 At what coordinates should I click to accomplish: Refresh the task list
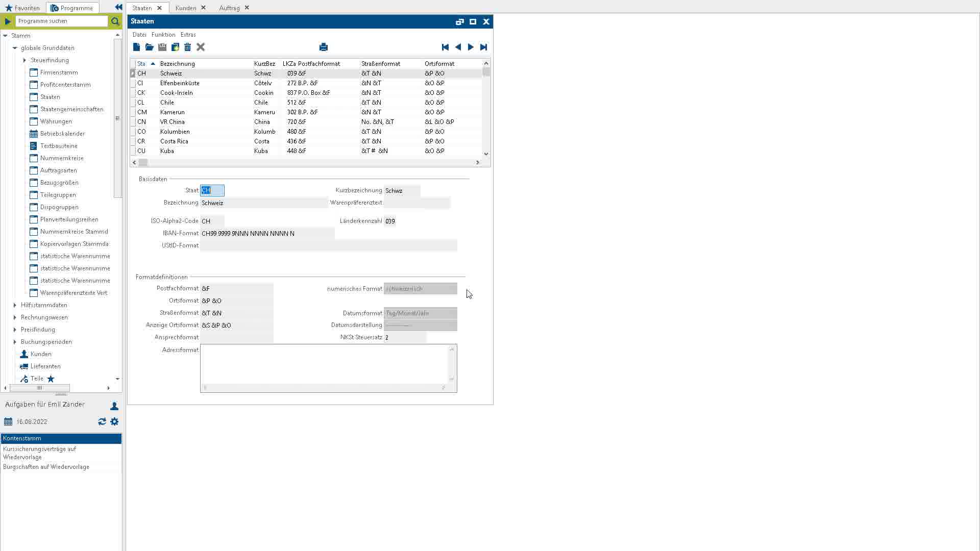pyautogui.click(x=102, y=421)
